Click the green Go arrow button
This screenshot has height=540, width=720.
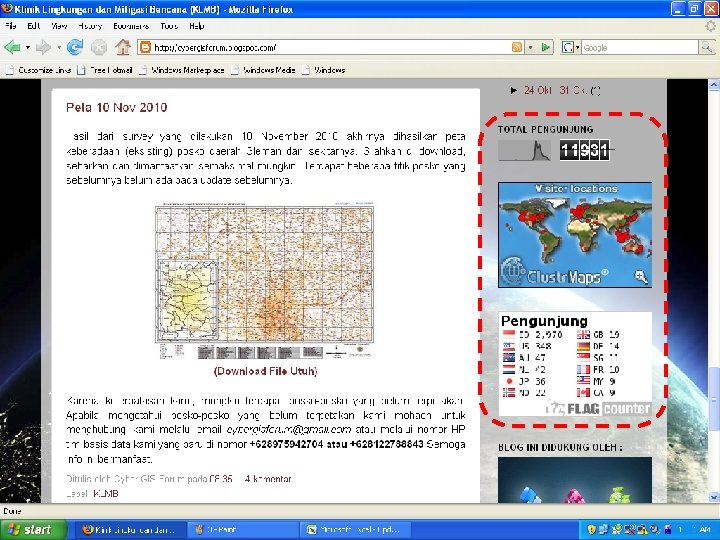(x=545, y=47)
